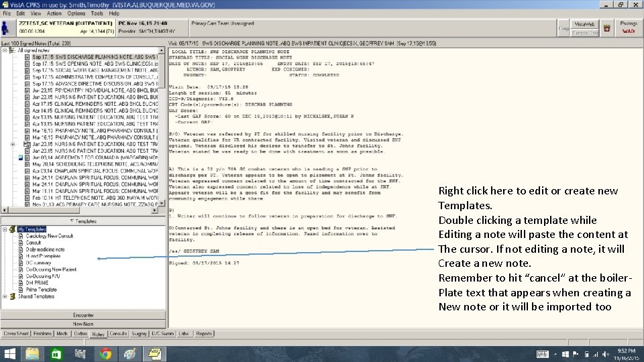Click the Flag button

click(x=563, y=28)
